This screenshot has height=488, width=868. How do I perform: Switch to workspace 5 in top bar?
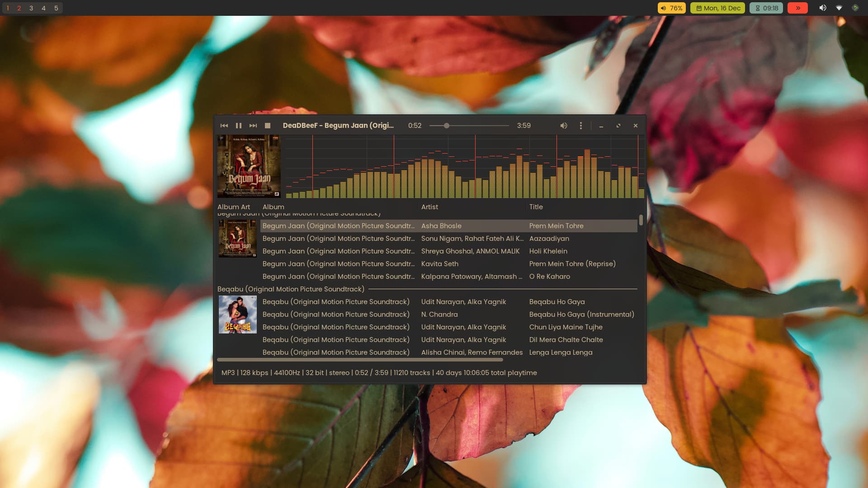click(56, 8)
